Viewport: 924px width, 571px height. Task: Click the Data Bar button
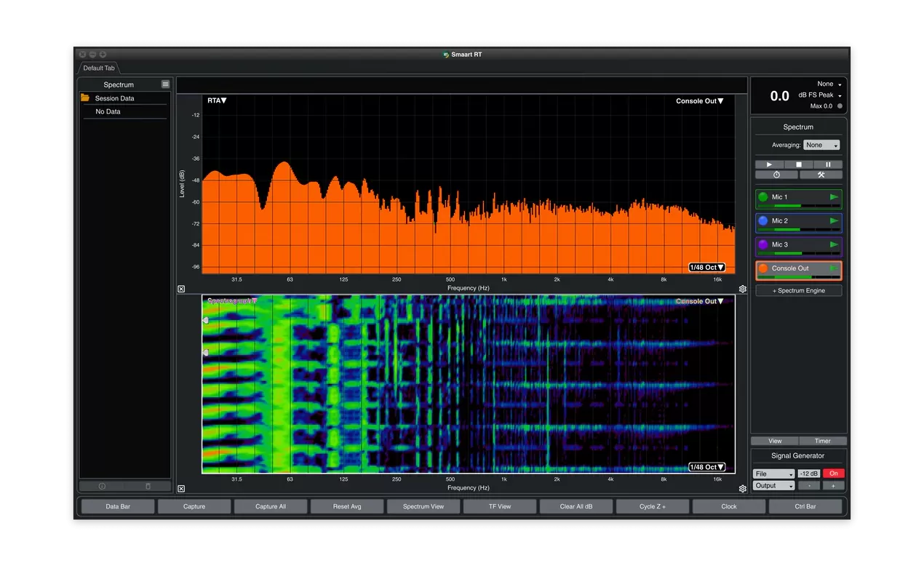pos(118,506)
